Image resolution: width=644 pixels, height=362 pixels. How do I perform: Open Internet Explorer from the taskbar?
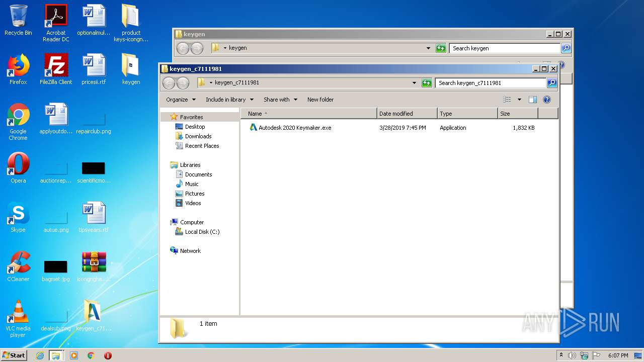pyautogui.click(x=40, y=355)
